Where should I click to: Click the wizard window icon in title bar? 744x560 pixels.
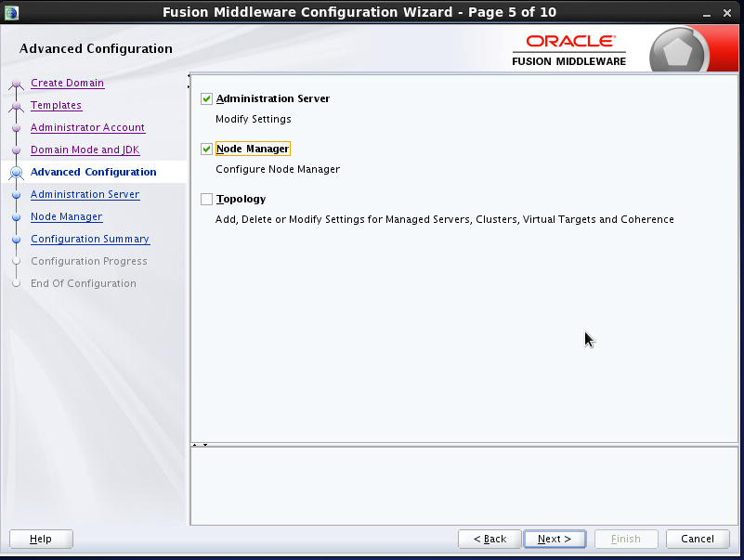pos(11,12)
